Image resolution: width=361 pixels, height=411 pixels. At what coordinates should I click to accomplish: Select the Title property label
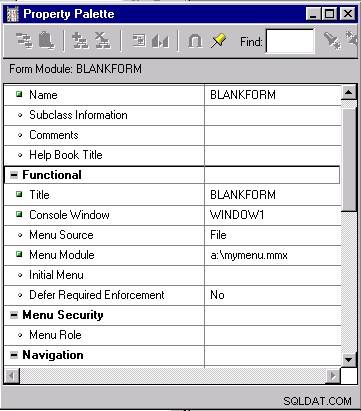point(39,195)
